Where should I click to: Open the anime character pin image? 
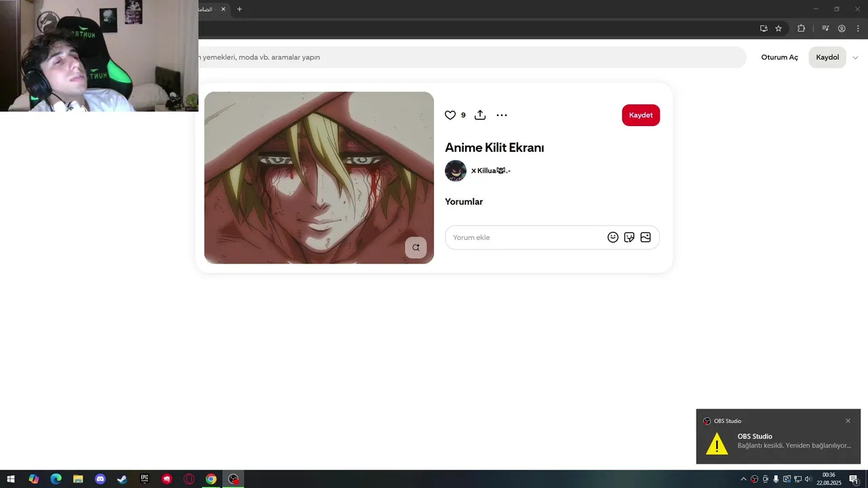click(319, 178)
